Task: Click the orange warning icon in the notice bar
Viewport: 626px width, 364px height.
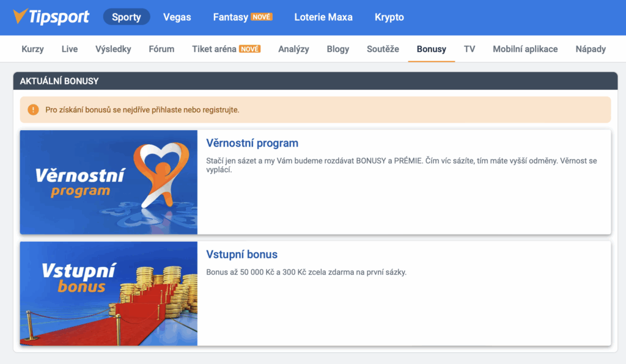Action: [x=32, y=110]
